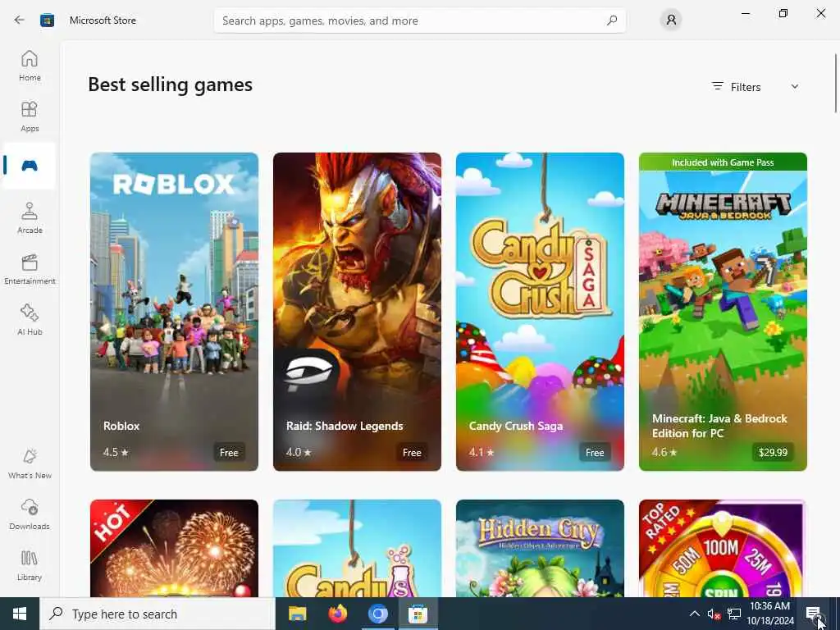Open the Library section in sidebar
Image resolution: width=840 pixels, height=630 pixels.
coord(30,566)
